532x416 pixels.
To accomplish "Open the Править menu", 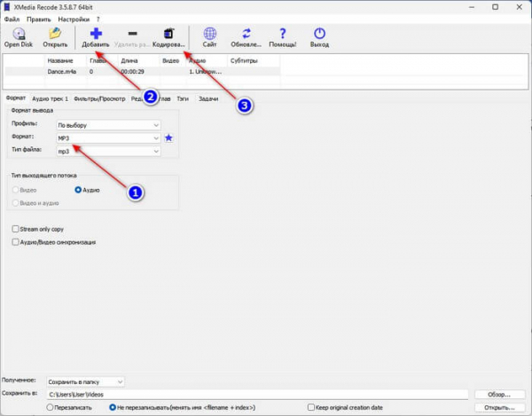I will tap(39, 20).
